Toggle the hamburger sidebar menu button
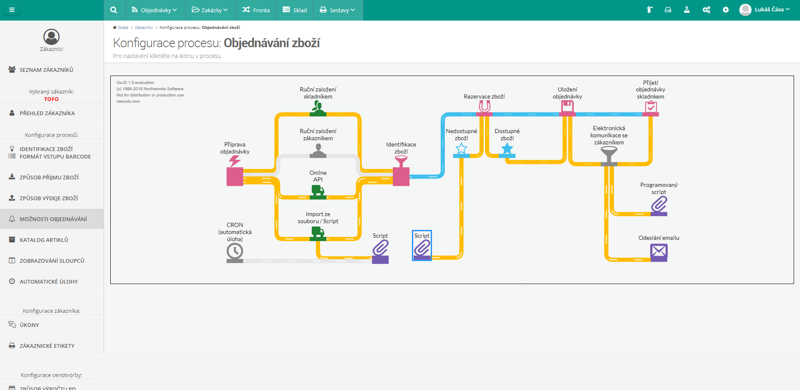The width and height of the screenshot is (800, 390). click(12, 10)
